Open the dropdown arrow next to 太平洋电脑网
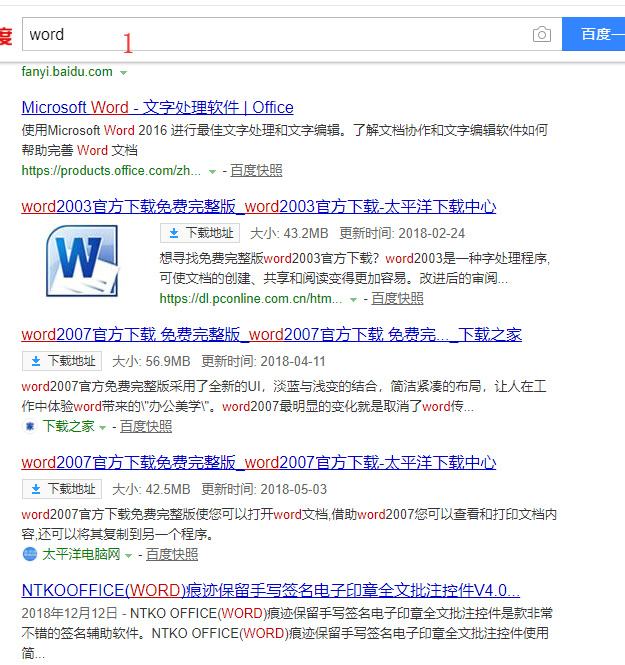The image size is (625, 665). click(x=128, y=555)
